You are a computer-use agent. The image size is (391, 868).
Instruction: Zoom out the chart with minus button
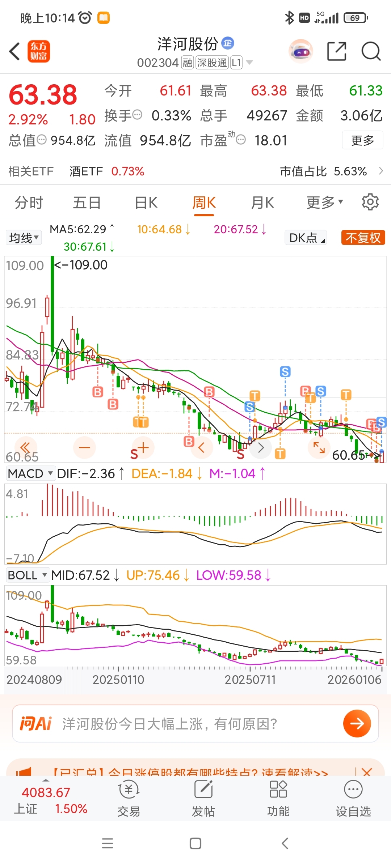click(84, 448)
